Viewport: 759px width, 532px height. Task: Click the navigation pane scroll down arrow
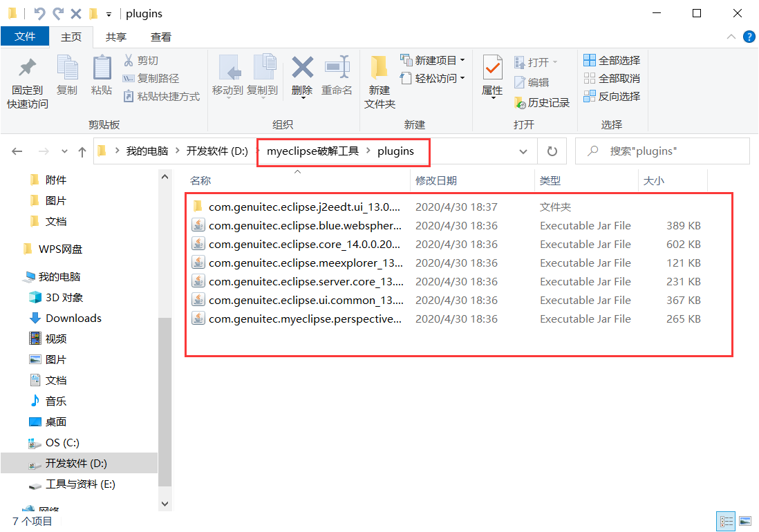[x=165, y=504]
